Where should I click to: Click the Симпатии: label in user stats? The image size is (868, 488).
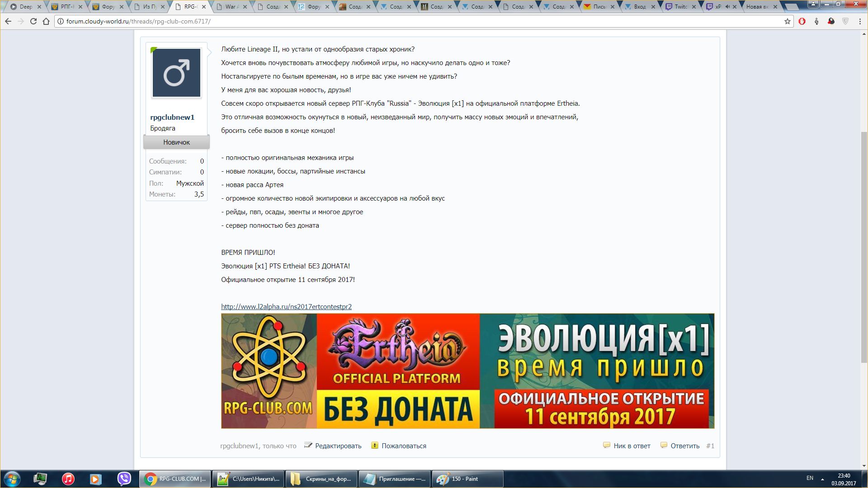click(165, 172)
